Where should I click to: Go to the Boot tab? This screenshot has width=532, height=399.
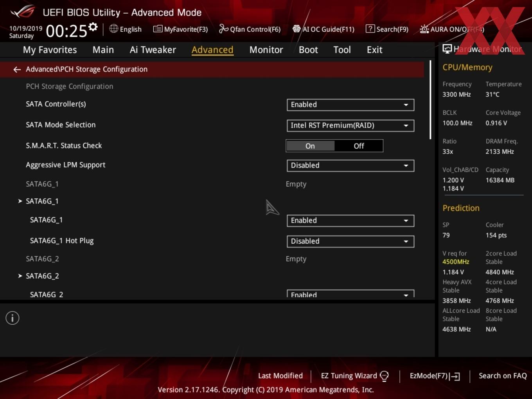point(308,50)
